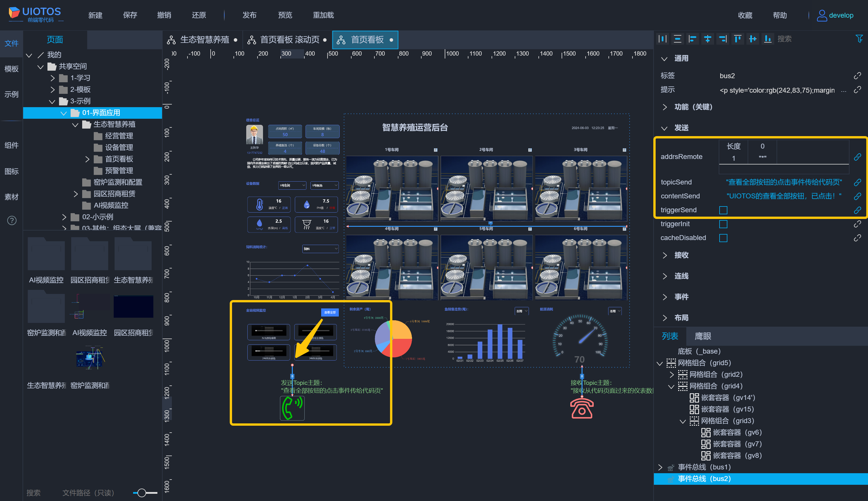Image resolution: width=868 pixels, height=501 pixels.
Task: Enable the triggerSend checkbox
Action: point(723,210)
